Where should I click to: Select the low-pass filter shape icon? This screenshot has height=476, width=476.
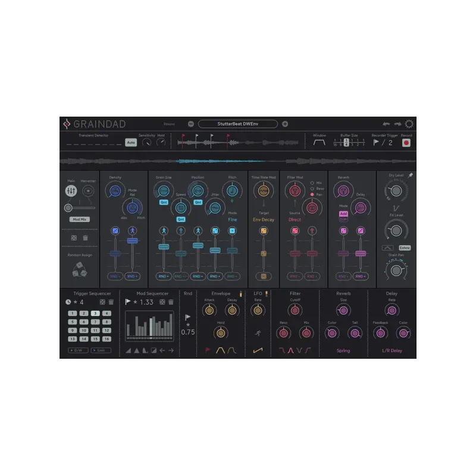(x=282, y=350)
